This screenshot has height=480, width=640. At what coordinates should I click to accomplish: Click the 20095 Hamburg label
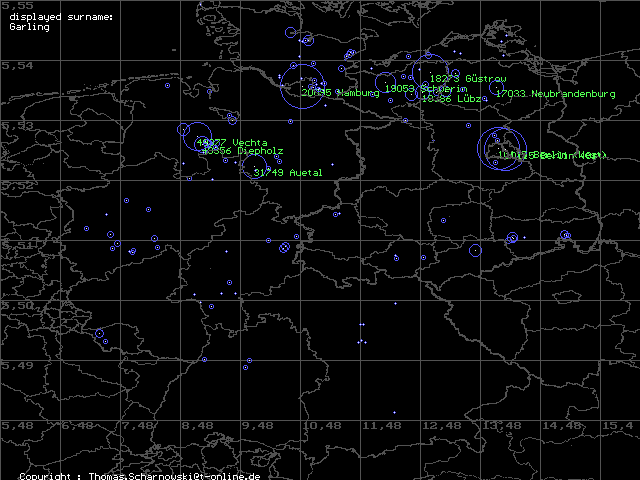point(340,93)
